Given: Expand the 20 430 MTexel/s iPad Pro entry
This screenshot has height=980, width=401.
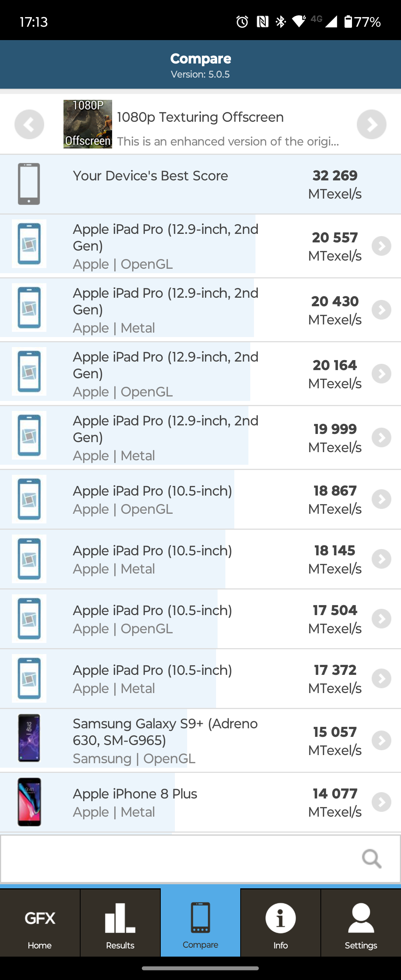Looking at the screenshot, I should [381, 310].
